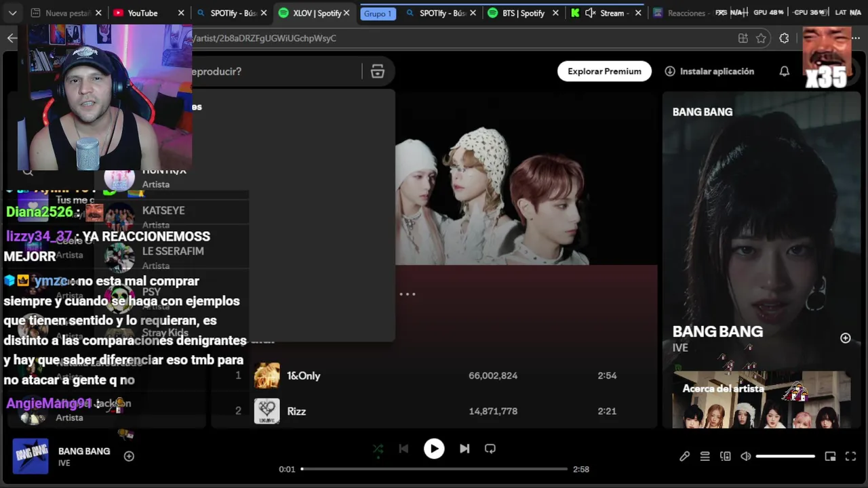This screenshot has width=868, height=488.
Task: Unmute the Stream tab audio icon
Action: point(590,13)
